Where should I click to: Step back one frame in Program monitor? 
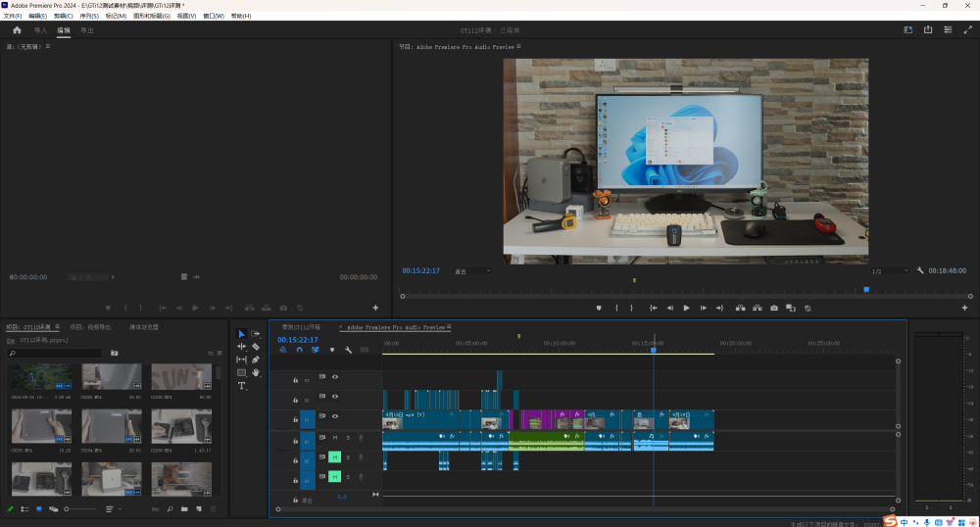[x=670, y=308]
